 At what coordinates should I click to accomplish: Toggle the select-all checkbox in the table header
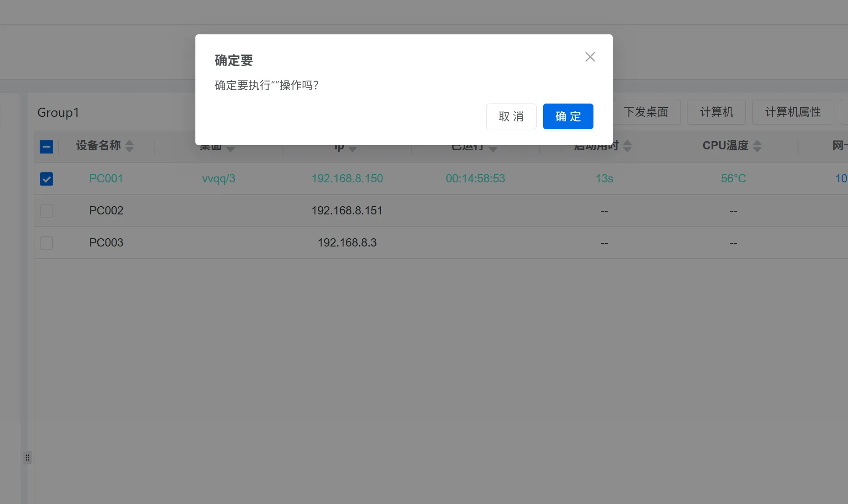coord(46,146)
